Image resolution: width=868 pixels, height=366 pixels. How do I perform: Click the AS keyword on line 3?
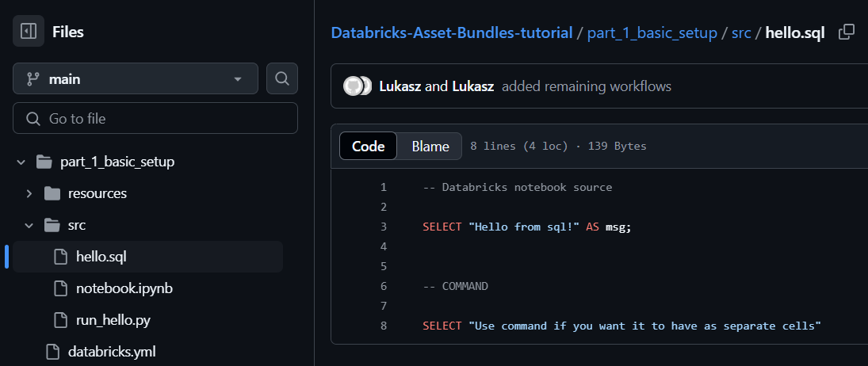pos(592,227)
